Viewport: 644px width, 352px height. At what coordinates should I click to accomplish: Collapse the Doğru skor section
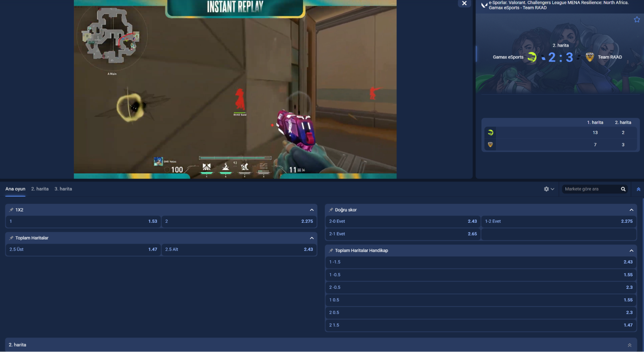(631, 210)
